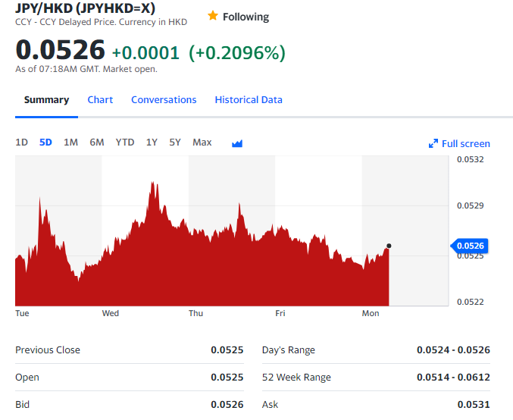
Task: Select the Max chart range
Action: 202,143
